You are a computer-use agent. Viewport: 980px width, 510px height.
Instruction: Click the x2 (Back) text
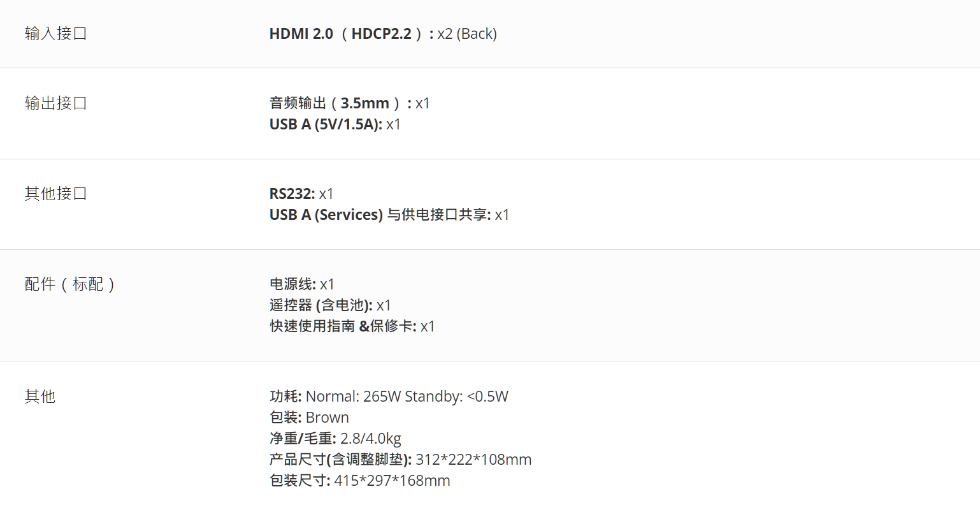467,34
